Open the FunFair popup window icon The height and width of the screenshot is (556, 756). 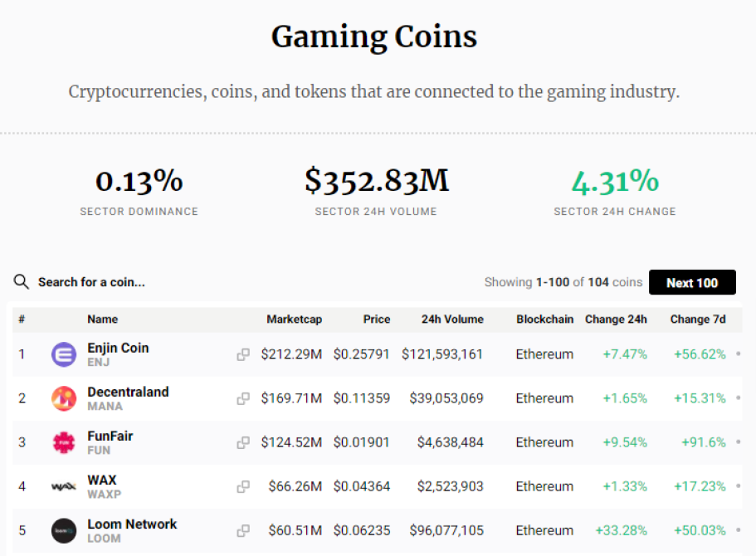coord(243,442)
